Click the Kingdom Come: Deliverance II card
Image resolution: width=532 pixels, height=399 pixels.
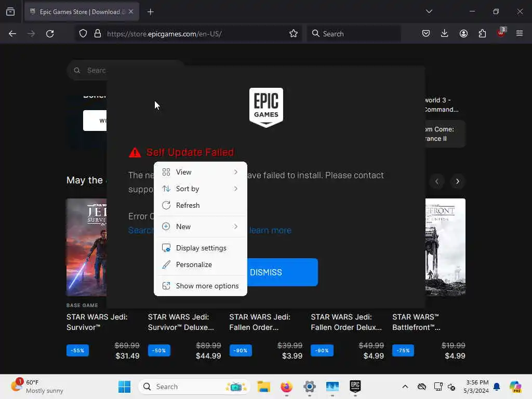pyautogui.click(x=445, y=134)
